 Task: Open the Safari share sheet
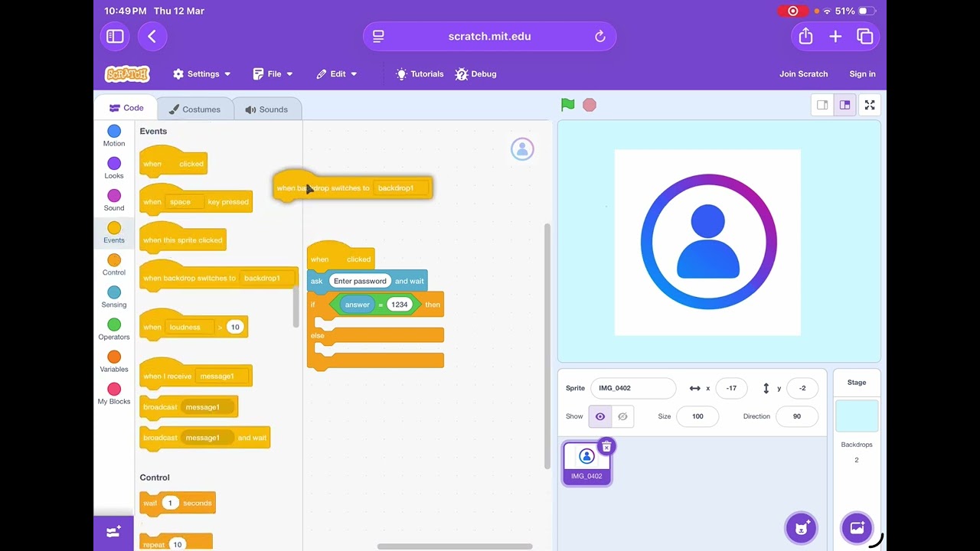pos(805,36)
